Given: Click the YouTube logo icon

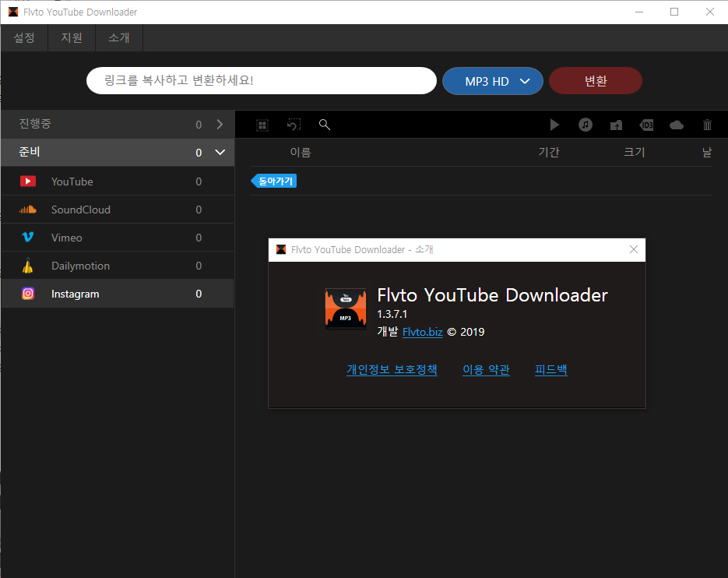Looking at the screenshot, I should 28,182.
